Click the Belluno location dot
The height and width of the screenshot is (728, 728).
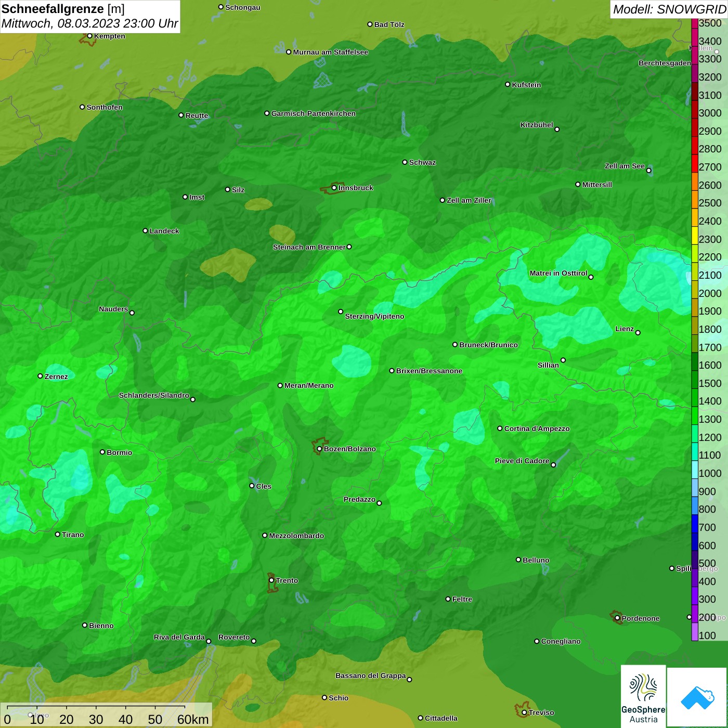click(518, 560)
